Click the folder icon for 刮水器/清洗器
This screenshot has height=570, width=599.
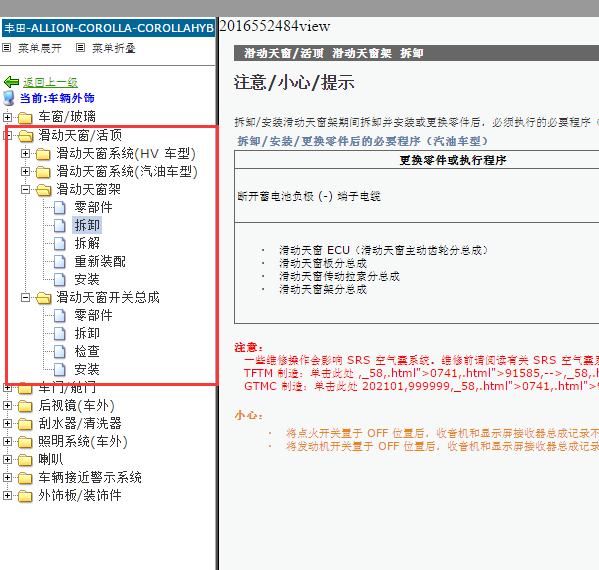click(x=25, y=424)
